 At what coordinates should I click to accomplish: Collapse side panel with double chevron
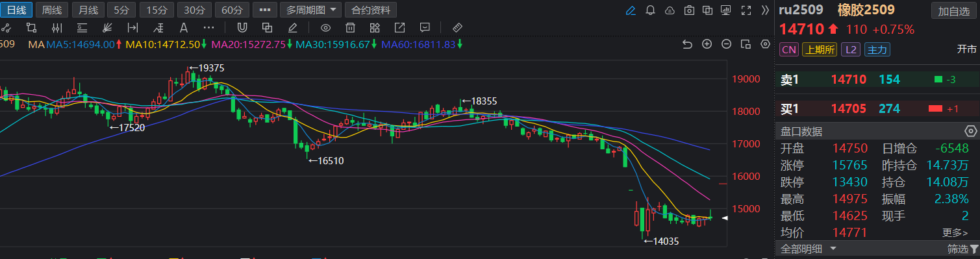coord(765,10)
